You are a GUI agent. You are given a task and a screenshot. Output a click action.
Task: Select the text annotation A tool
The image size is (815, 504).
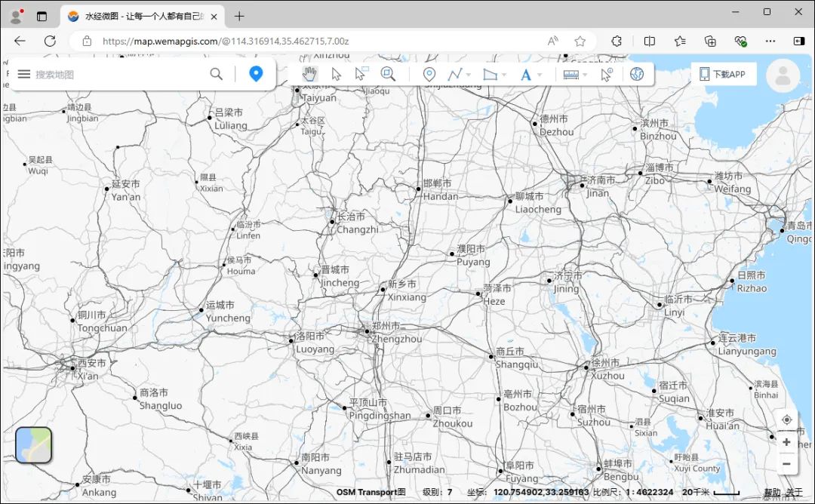[x=525, y=75]
